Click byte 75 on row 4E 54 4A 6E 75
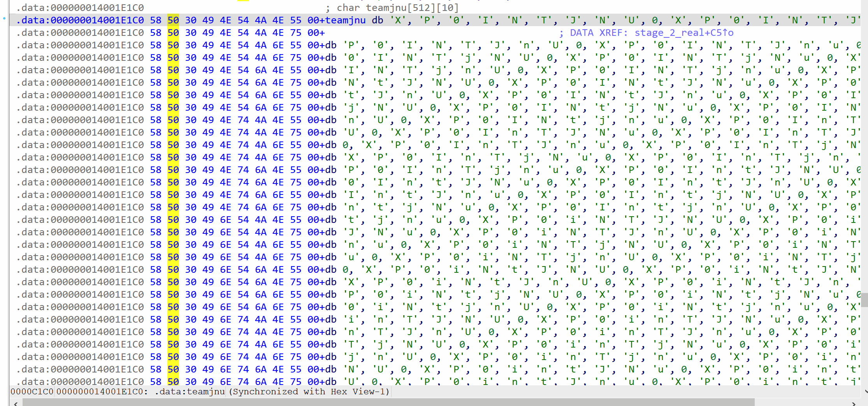 click(x=295, y=58)
